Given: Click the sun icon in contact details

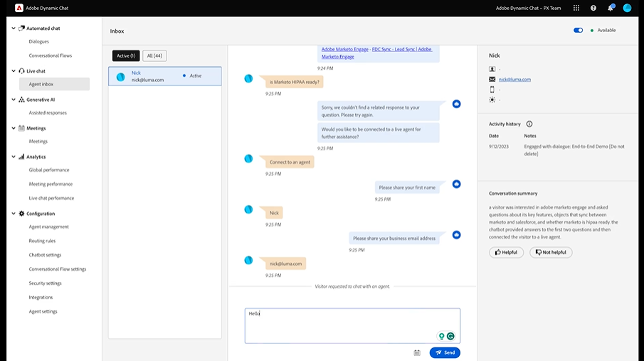Looking at the screenshot, I should tap(492, 100).
